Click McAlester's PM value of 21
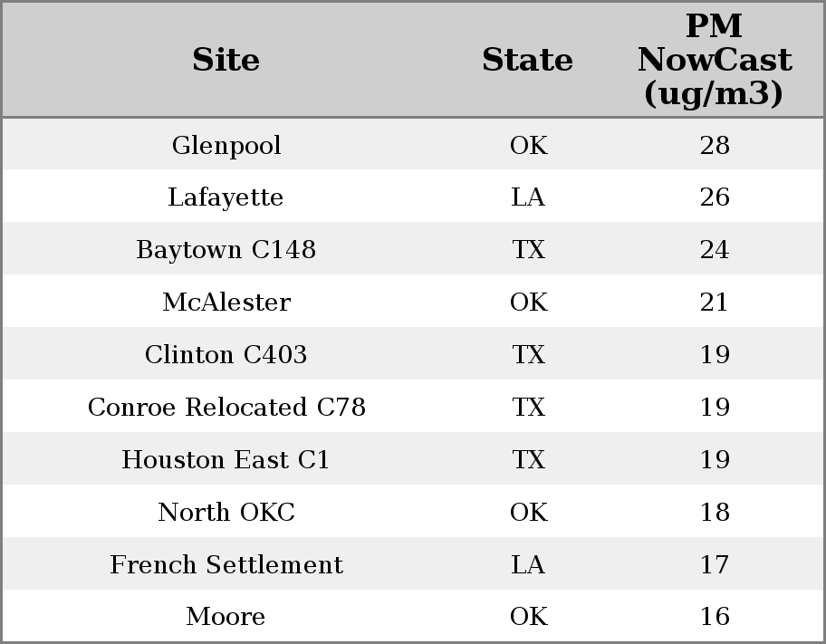The image size is (826, 644). [x=715, y=303]
